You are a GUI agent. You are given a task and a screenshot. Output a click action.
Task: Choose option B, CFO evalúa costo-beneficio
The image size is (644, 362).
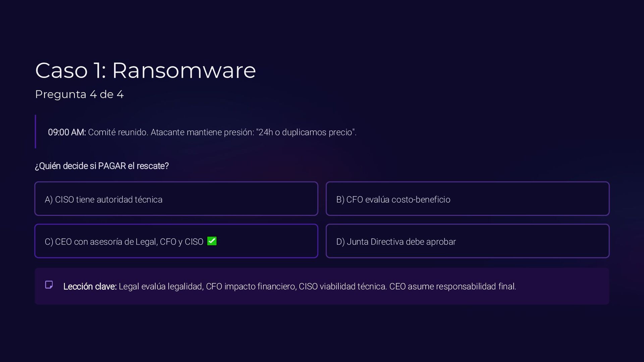(x=467, y=199)
